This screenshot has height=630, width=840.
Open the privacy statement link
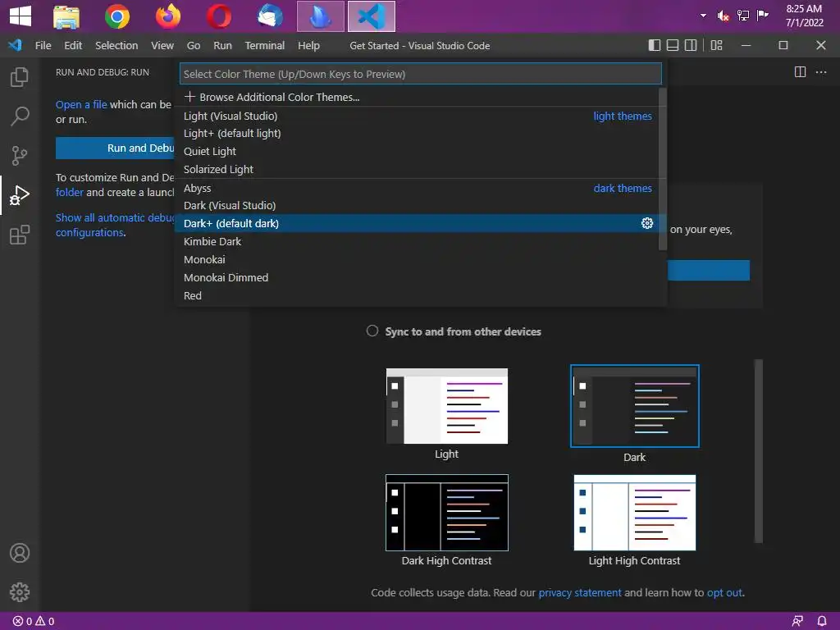580,592
